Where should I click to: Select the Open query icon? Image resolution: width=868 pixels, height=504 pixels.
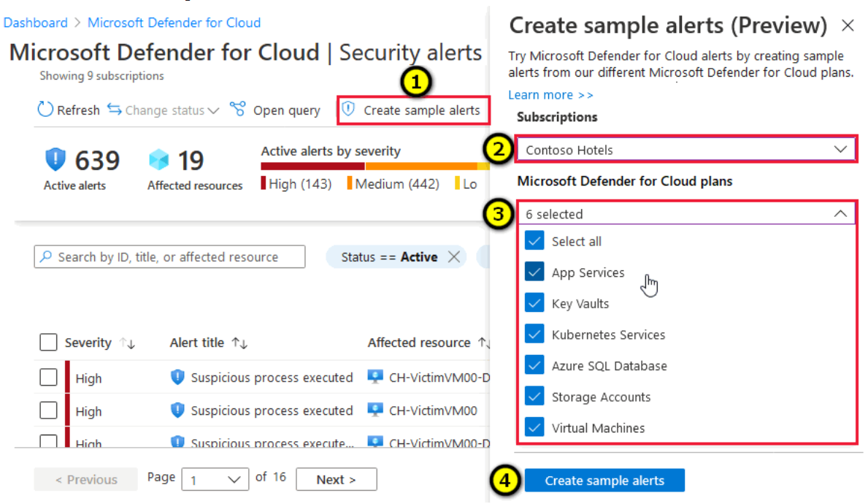pos(237,110)
